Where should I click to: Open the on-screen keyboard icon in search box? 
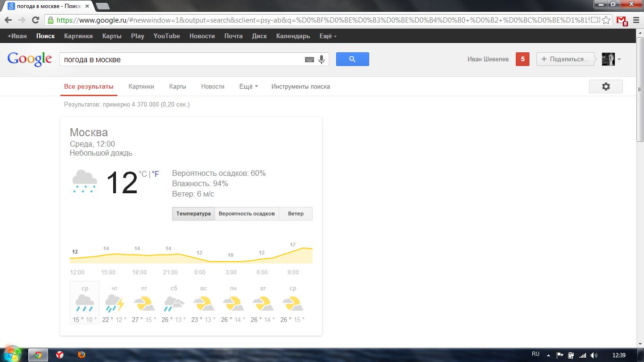click(x=309, y=59)
